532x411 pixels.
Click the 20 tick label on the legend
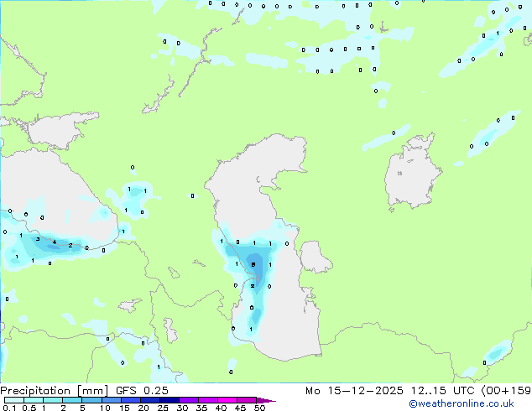[x=143, y=408]
